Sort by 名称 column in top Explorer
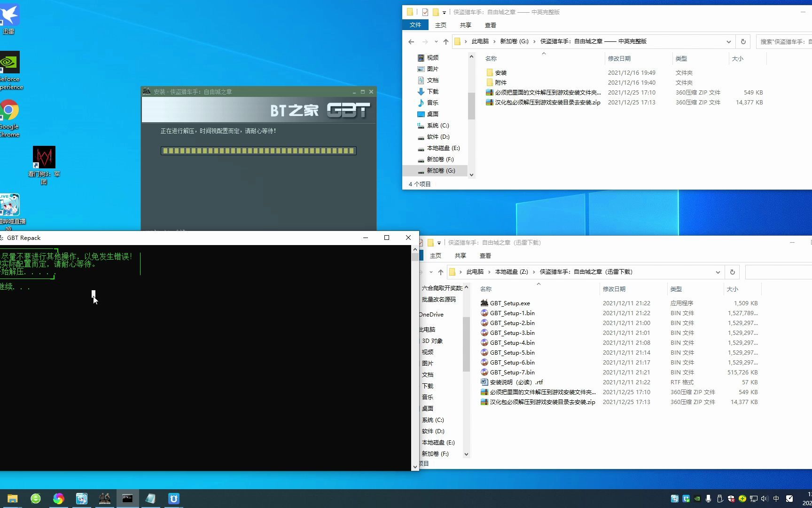812x508 pixels. tap(491, 59)
